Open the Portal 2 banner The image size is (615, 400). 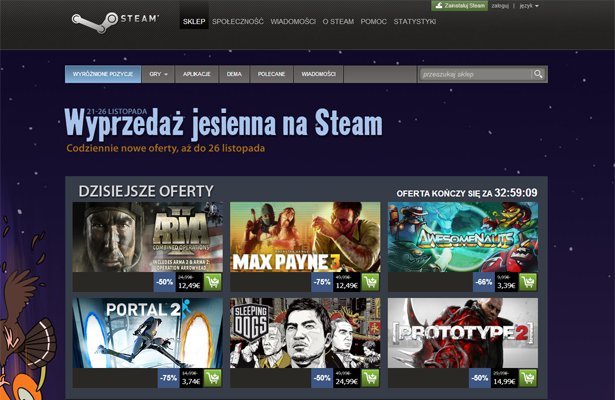(x=148, y=333)
